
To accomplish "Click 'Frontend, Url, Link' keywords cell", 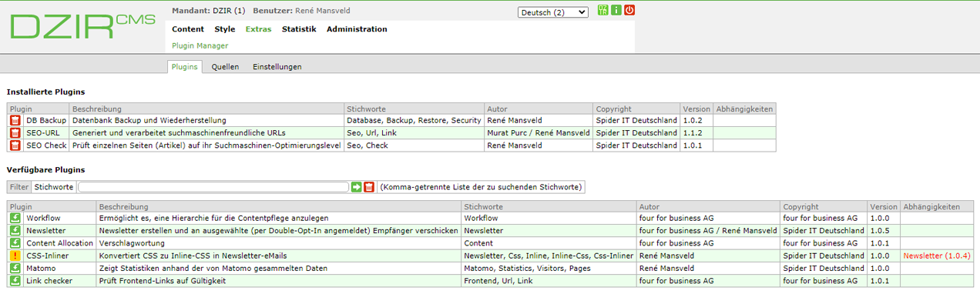I will [498, 281].
